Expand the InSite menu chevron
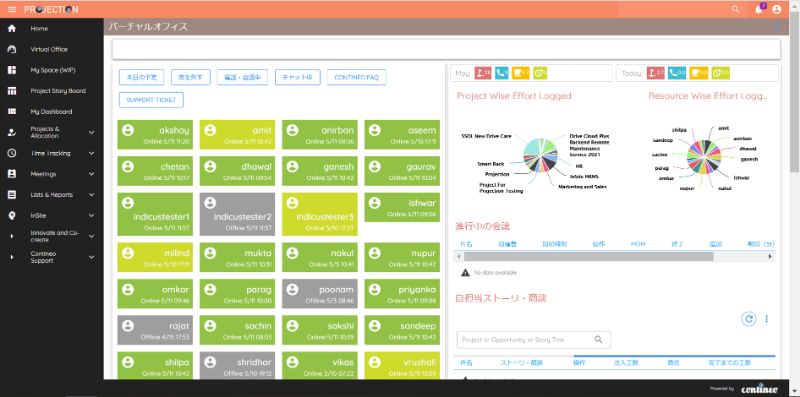This screenshot has height=397, width=800. [91, 215]
